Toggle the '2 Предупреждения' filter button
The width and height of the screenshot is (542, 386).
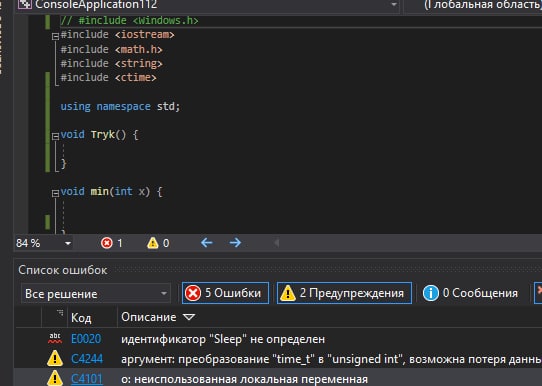344,293
